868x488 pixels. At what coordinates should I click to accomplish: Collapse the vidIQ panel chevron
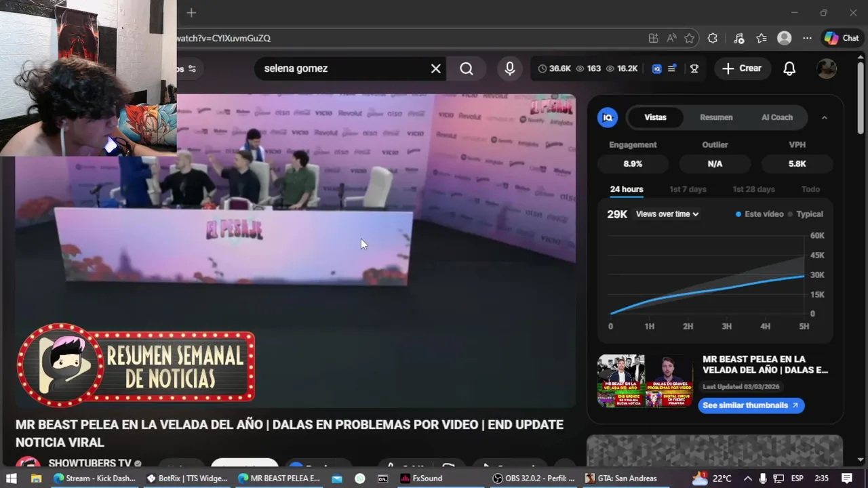click(x=825, y=117)
